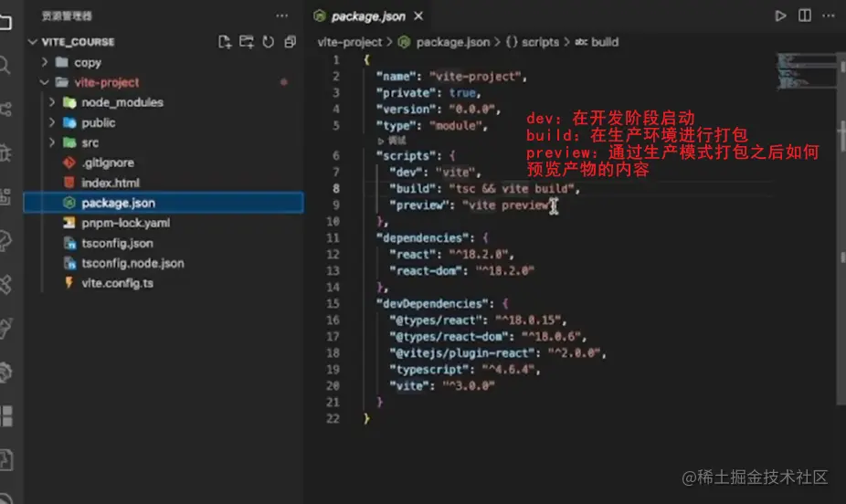Click the "typescript" devDependency key
The width and height of the screenshot is (846, 504).
(428, 369)
